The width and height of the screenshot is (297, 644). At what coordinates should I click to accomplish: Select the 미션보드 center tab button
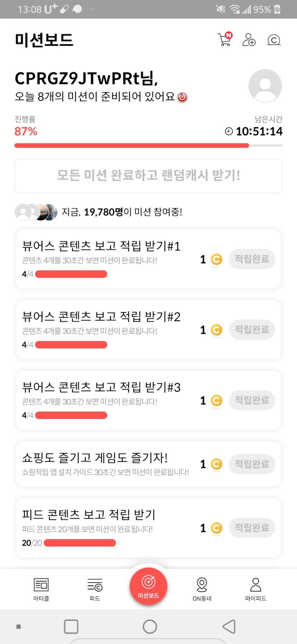(x=148, y=586)
